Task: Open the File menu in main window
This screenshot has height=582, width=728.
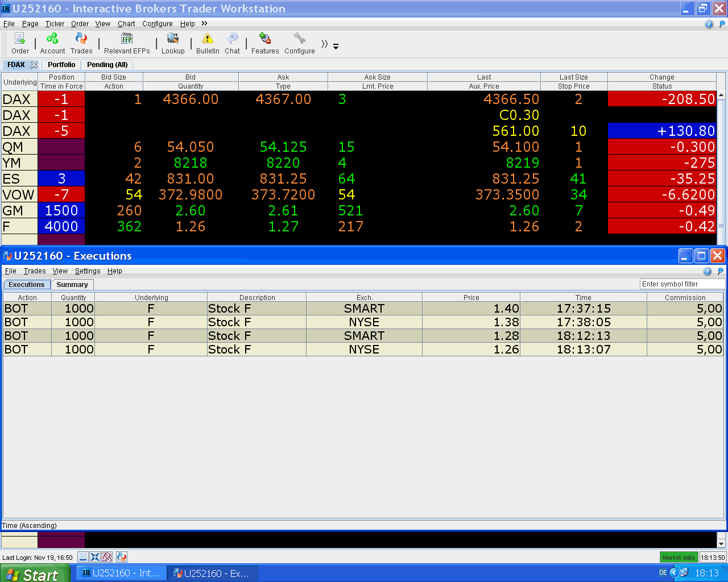Action: 9,24
